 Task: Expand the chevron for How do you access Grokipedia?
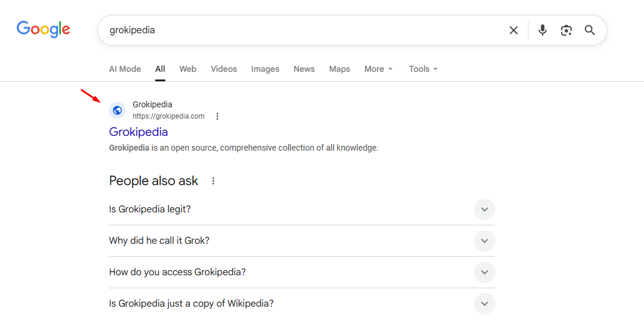click(484, 272)
